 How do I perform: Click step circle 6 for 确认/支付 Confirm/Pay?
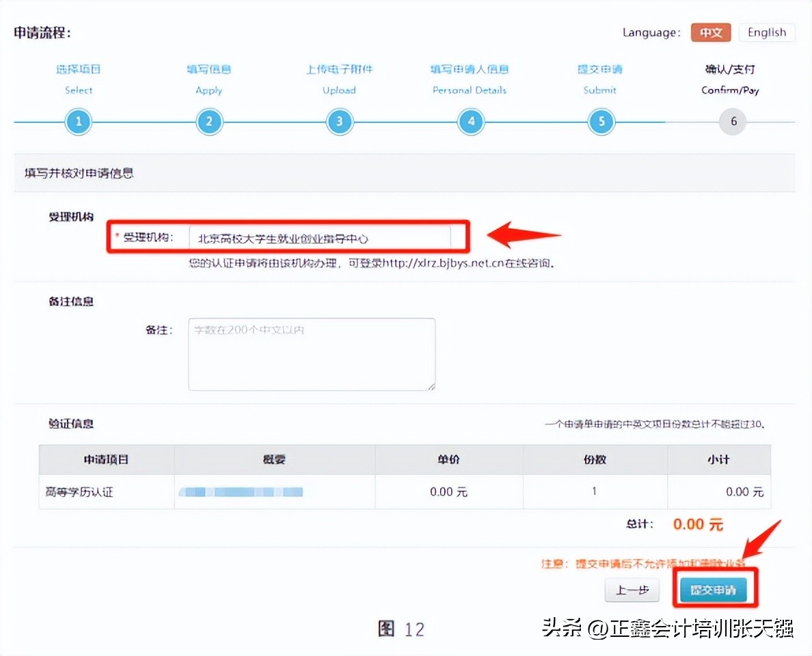click(x=732, y=121)
